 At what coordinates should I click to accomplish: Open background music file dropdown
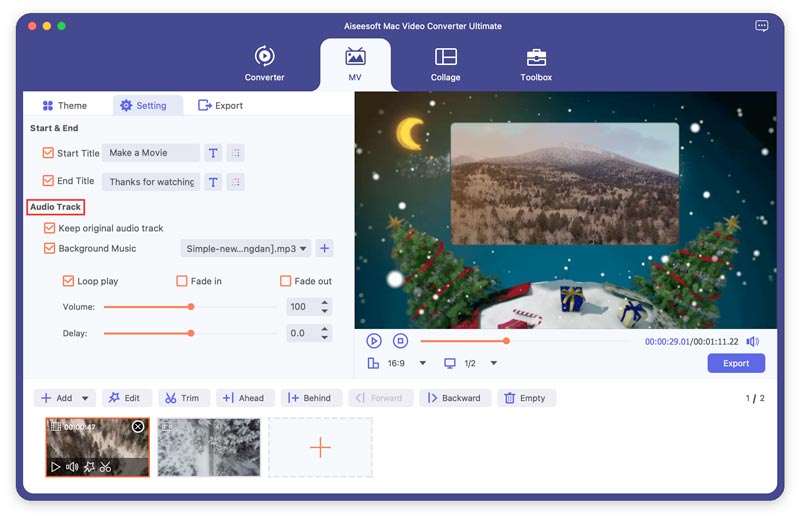point(245,249)
